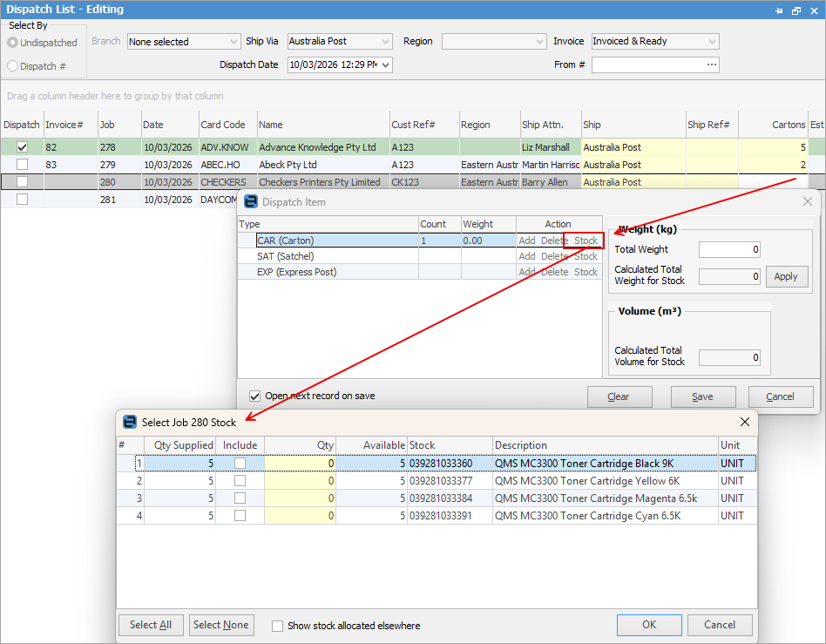
Task: Open the Ship Via dropdown
Action: pos(386,41)
